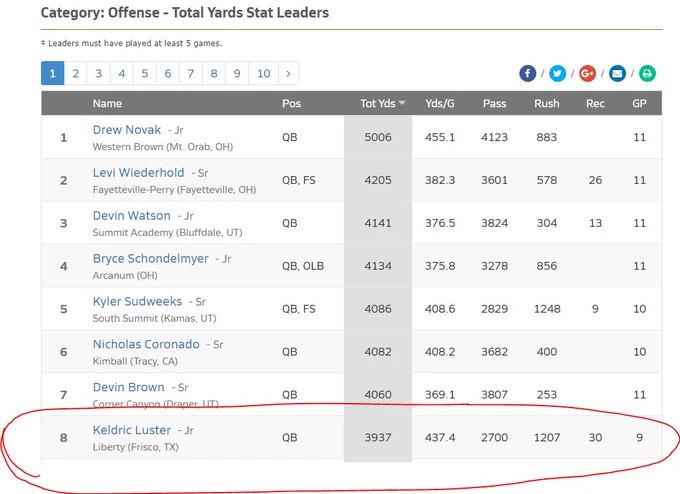680x494 pixels.
Task: Click the note about at least 5 games
Action: tap(131, 43)
